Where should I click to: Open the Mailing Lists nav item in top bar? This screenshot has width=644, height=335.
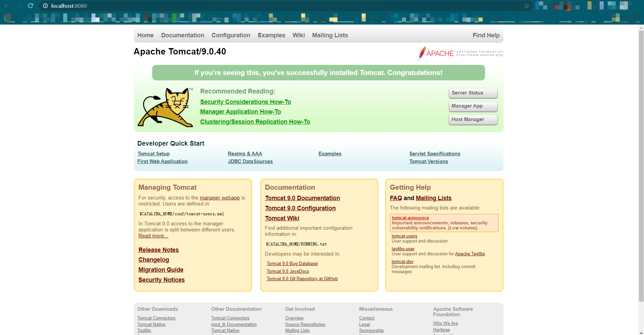[330, 35]
